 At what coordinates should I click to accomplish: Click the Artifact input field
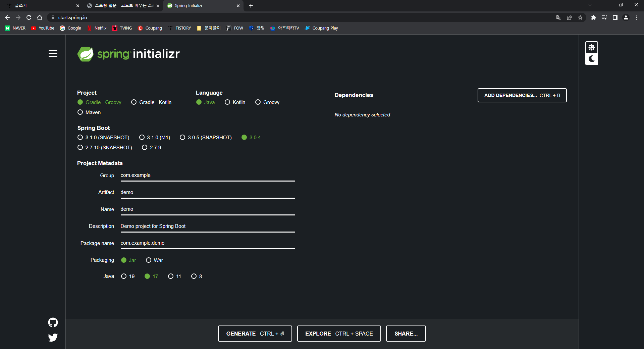[x=208, y=193]
